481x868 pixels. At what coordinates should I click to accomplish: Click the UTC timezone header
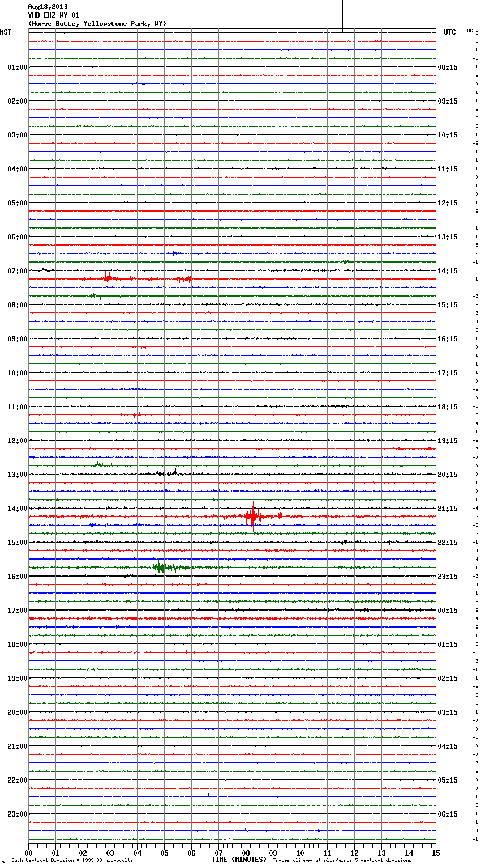(x=450, y=32)
